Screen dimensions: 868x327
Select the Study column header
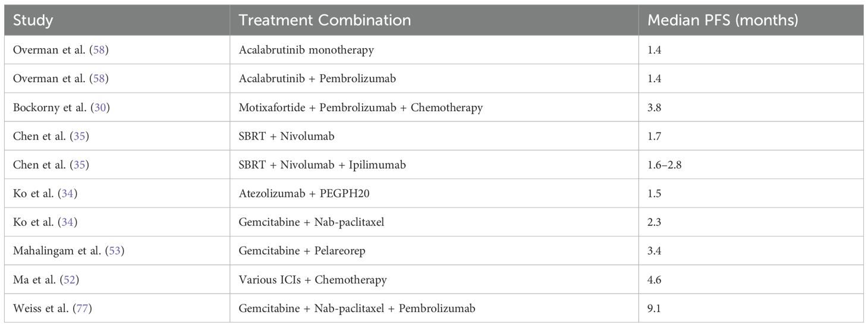33,20
